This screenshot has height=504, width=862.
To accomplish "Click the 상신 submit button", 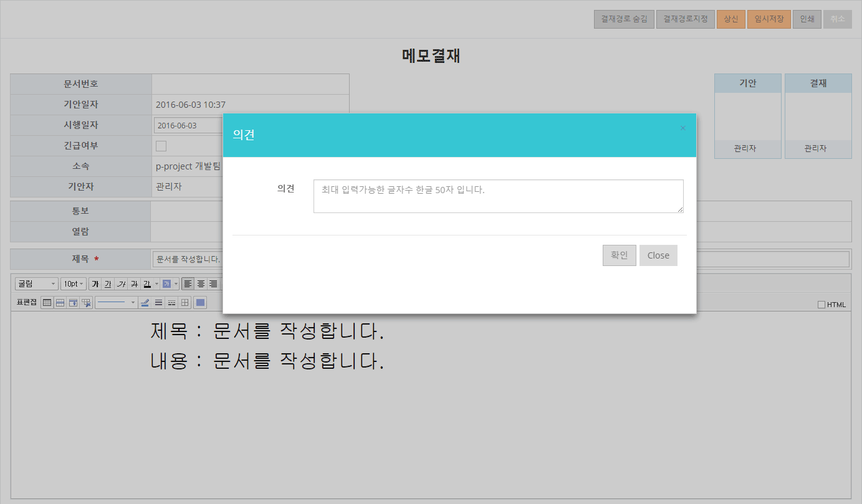I will coord(731,19).
